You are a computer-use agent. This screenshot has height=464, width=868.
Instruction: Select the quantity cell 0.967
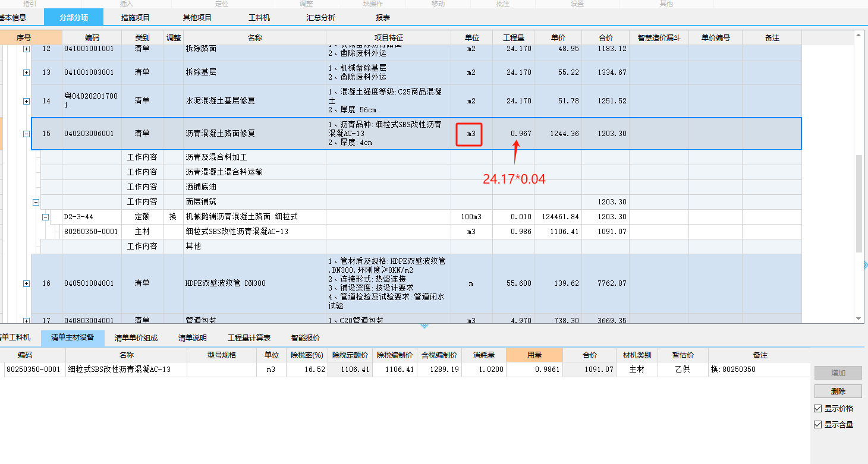click(514, 134)
